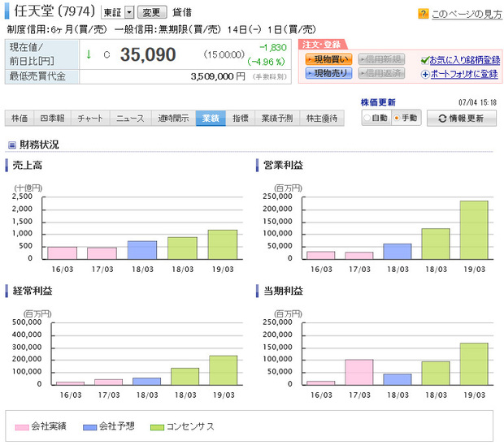This screenshot has width=504, height=445.
Task: Click the 19/03 bar in 営業利益 chart
Action: (474, 230)
